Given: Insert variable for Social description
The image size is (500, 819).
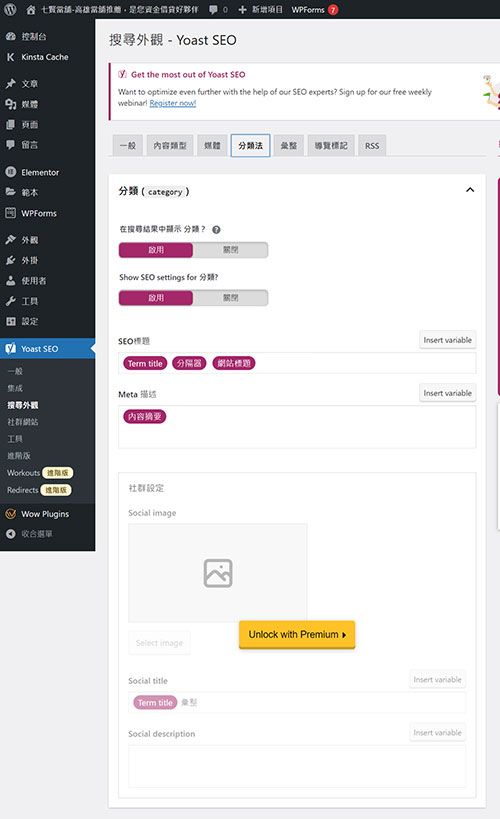Looking at the screenshot, I should tap(437, 733).
